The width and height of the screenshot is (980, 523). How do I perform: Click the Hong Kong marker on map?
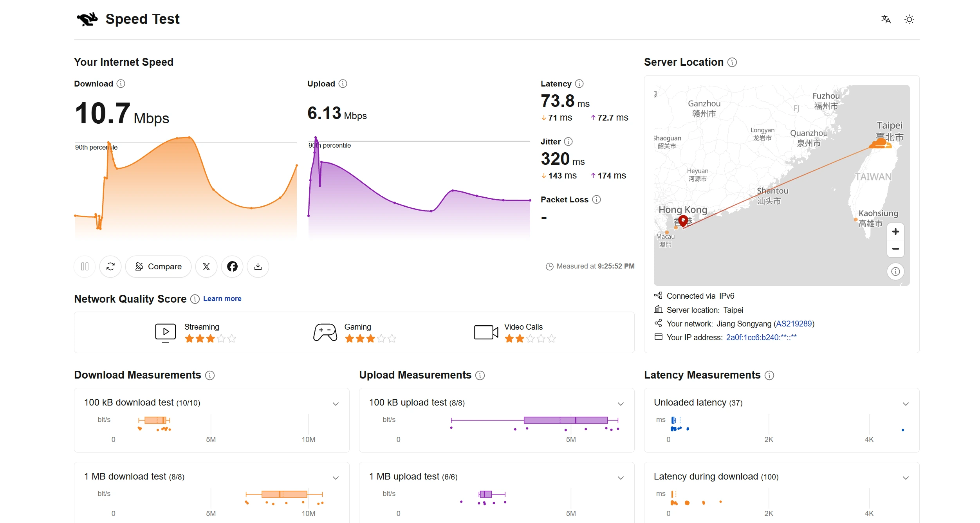[683, 221]
